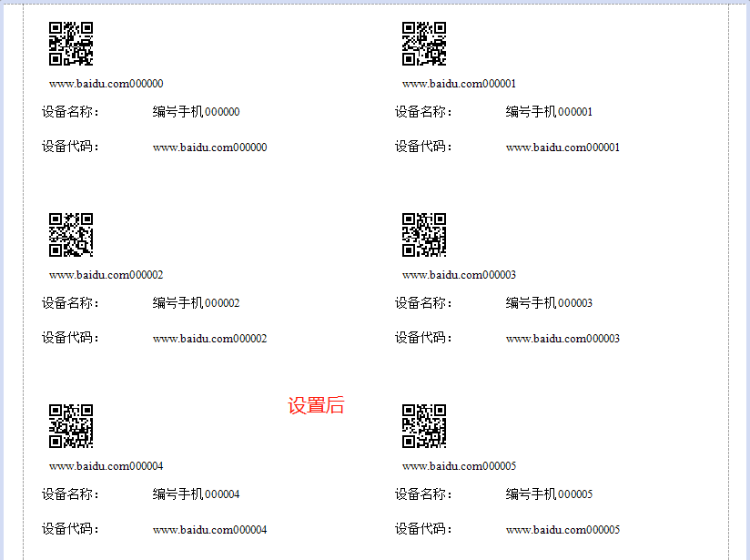750x560 pixels.
Task: Select caption www.baidu.com000005 under QR code
Action: (x=459, y=465)
